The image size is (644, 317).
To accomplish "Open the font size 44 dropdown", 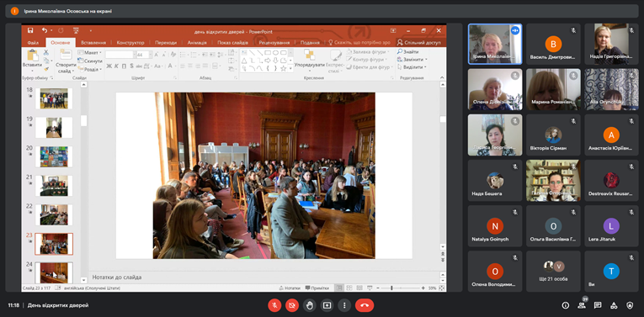I will 151,55.
